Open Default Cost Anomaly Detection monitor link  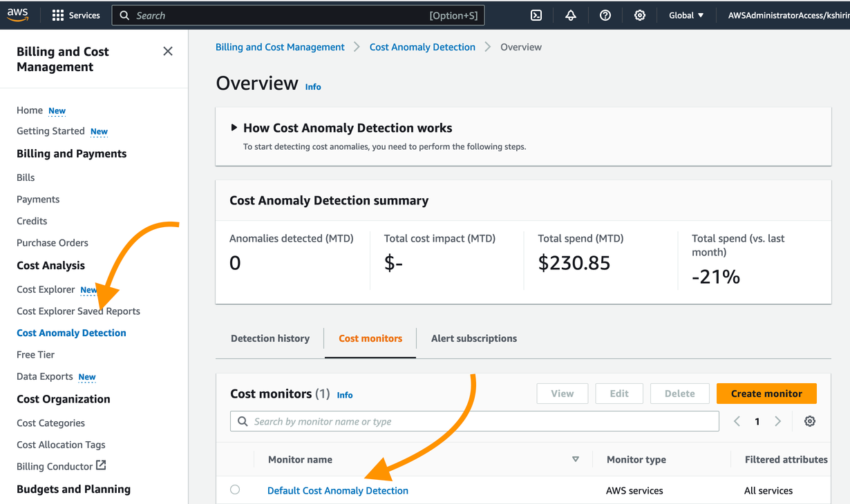(338, 490)
